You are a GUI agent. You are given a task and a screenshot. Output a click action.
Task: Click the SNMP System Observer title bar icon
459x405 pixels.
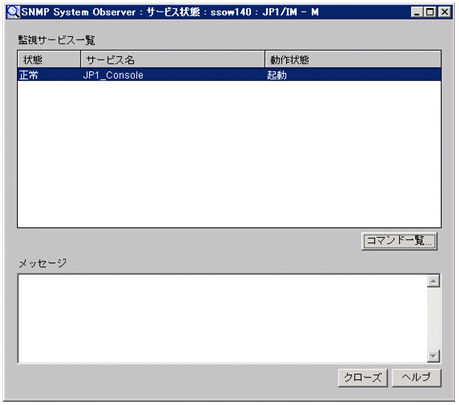click(13, 12)
